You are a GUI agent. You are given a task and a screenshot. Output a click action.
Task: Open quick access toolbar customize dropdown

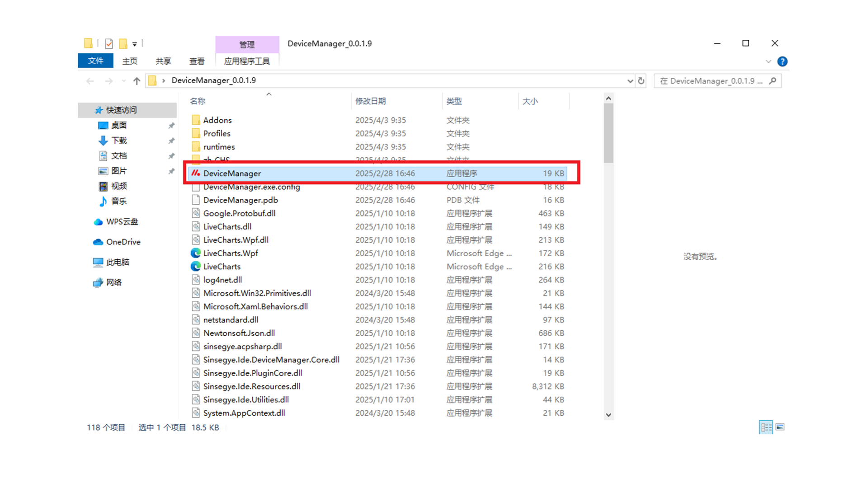point(135,44)
